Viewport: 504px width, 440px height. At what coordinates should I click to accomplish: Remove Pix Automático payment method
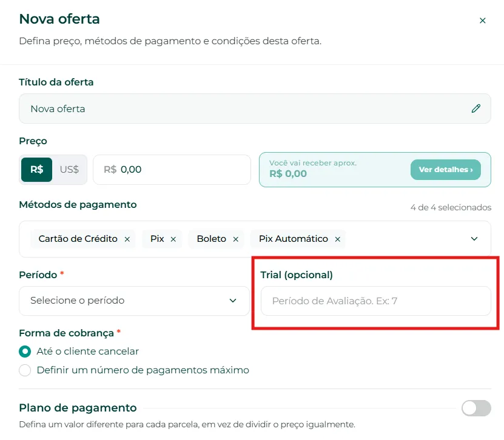coord(337,239)
